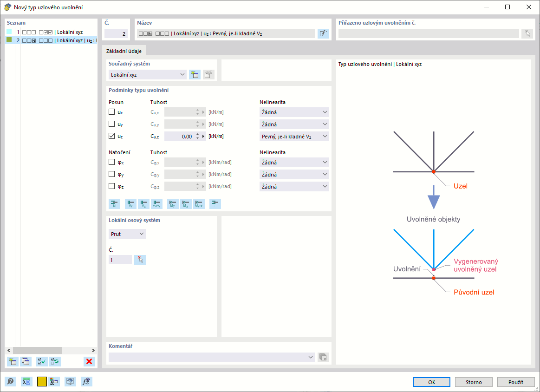Click the Vy+Vz shear release preset icon
The image size is (540, 392).
coord(156,204)
